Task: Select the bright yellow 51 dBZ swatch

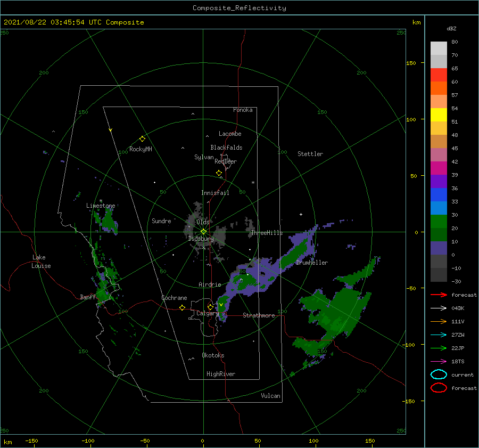Action: [439, 115]
